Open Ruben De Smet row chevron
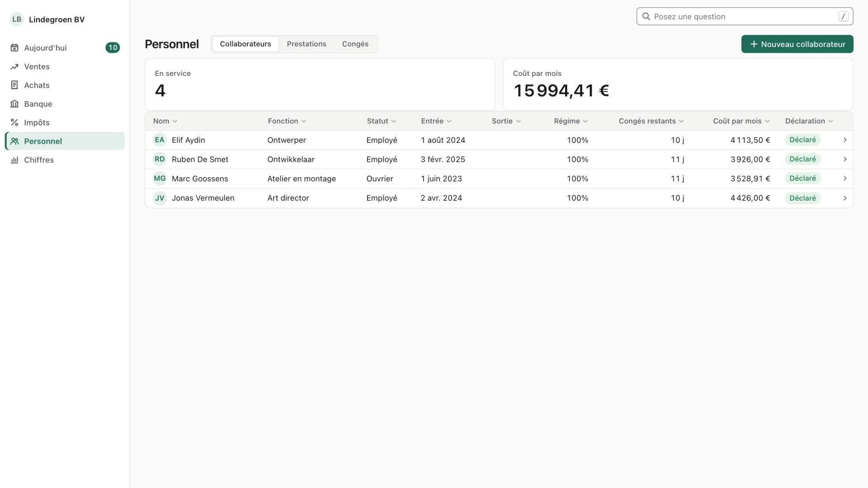The image size is (868, 488). click(x=845, y=160)
